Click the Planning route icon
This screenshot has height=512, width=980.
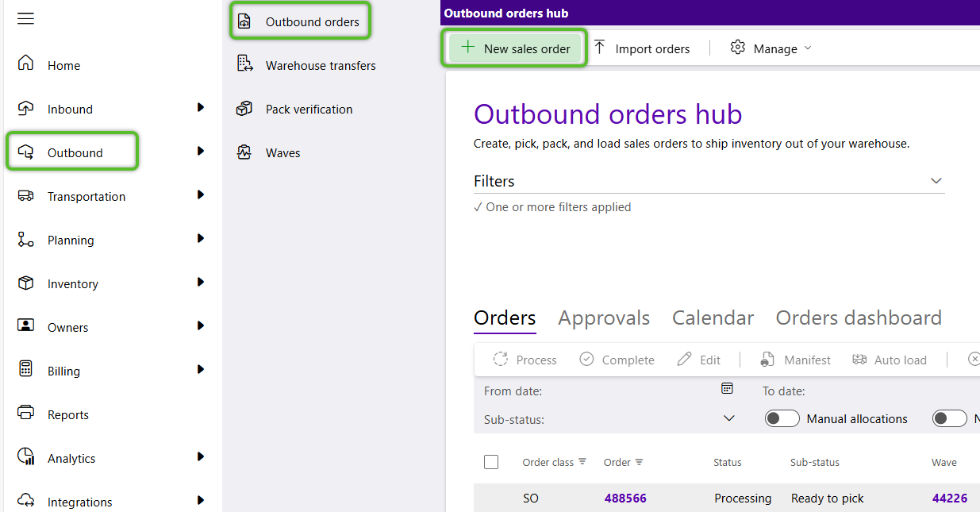tap(25, 239)
